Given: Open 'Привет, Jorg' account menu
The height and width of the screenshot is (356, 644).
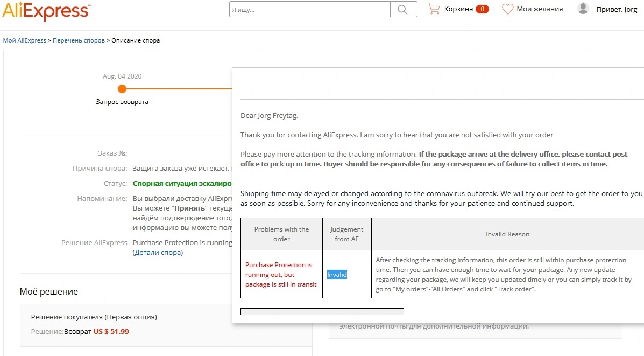Looking at the screenshot, I should pos(617,10).
